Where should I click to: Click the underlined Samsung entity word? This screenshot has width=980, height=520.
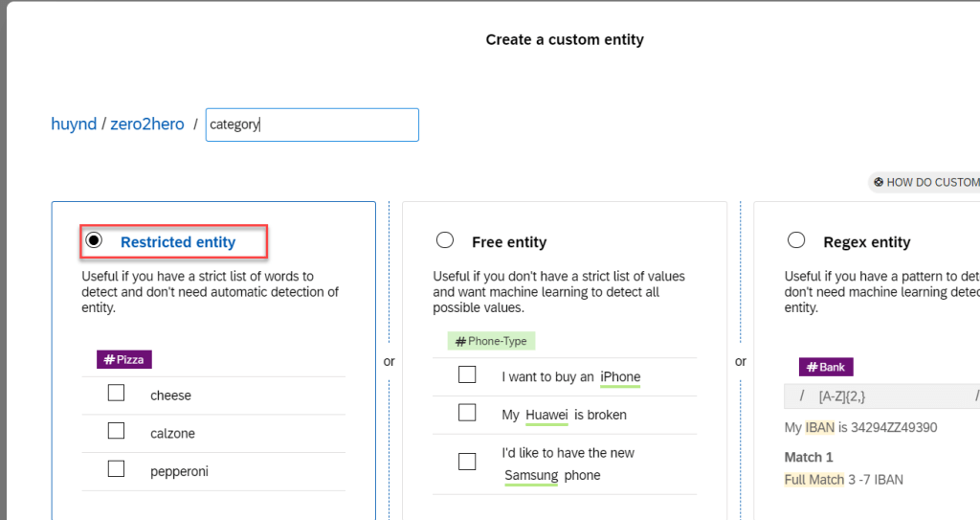531,476
